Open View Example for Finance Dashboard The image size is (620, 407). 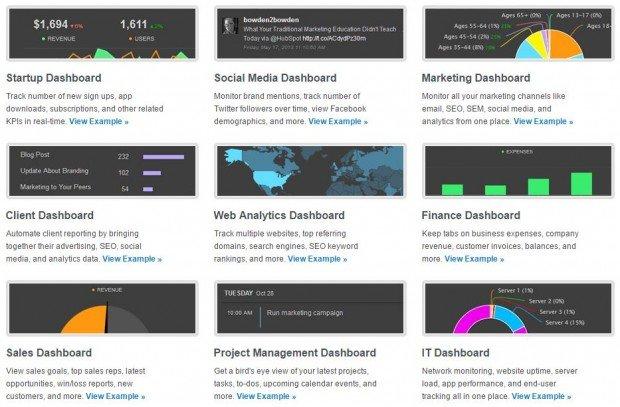474,259
